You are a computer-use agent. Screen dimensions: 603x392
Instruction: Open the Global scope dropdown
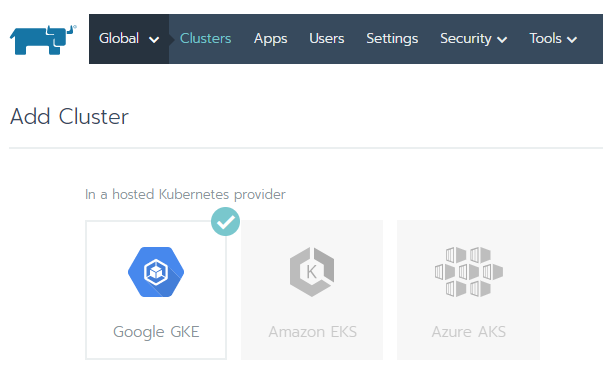pos(129,39)
